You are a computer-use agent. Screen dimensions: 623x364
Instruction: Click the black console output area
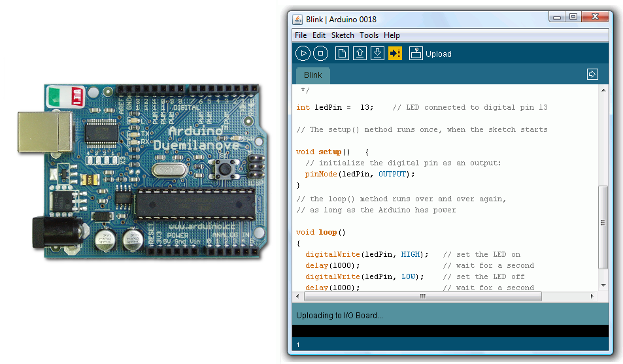(450, 331)
